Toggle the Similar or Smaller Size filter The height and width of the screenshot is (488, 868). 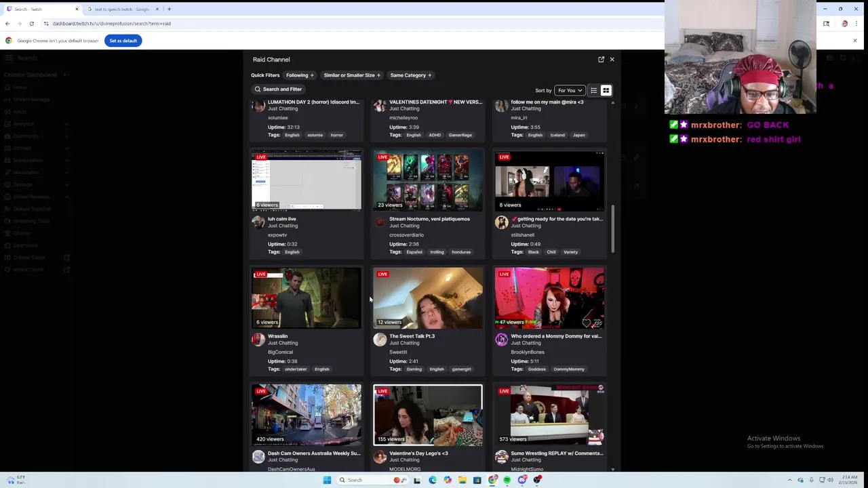point(352,75)
